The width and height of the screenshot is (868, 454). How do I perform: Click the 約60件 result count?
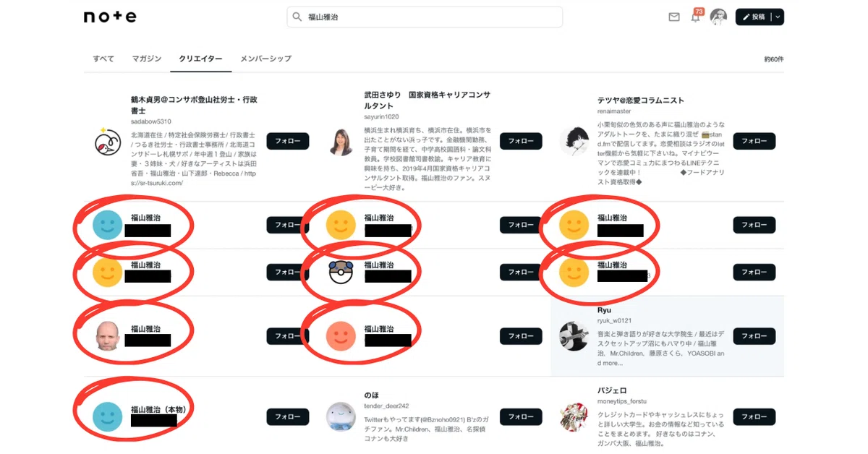[x=774, y=59]
